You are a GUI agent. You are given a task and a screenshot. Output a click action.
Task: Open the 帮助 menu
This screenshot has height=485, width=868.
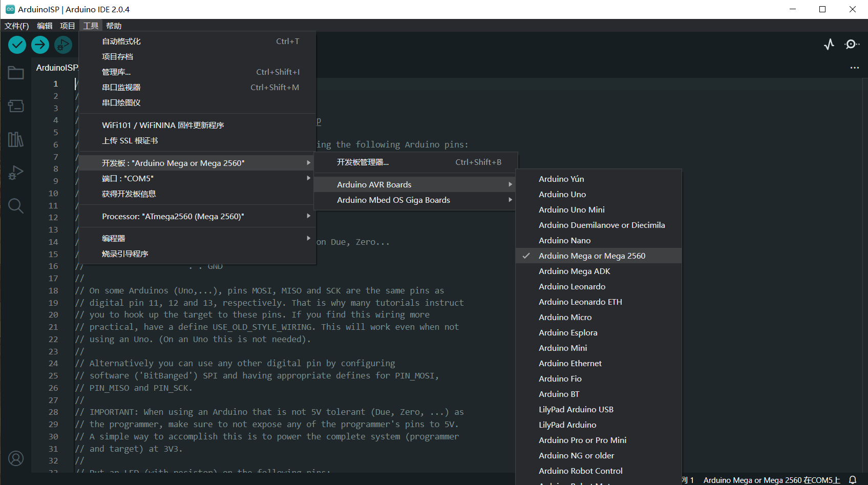(114, 26)
